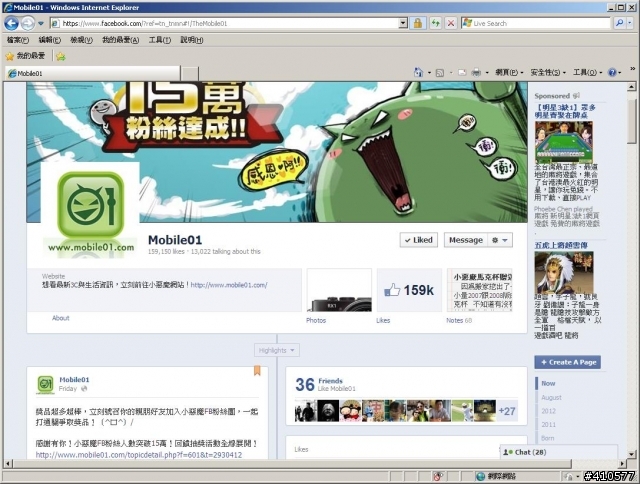This screenshot has height=484, width=640.
Task: Open the 我的最愛(A) menu
Action: (x=120, y=40)
